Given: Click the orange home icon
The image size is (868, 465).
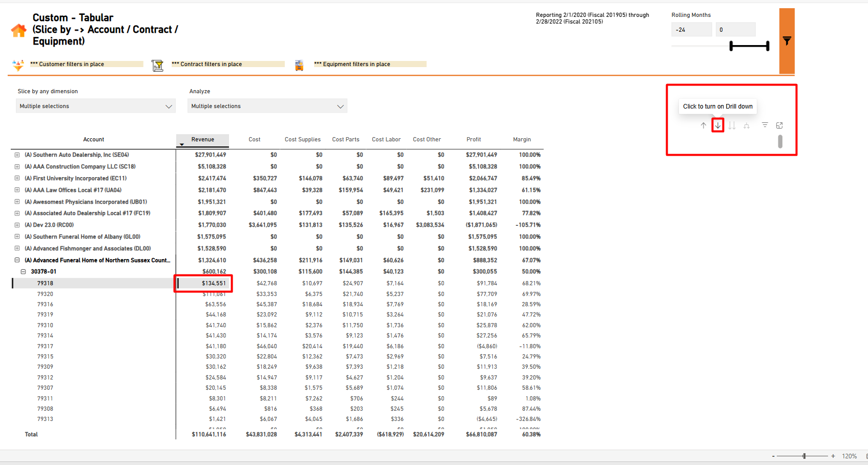Looking at the screenshot, I should point(18,31).
